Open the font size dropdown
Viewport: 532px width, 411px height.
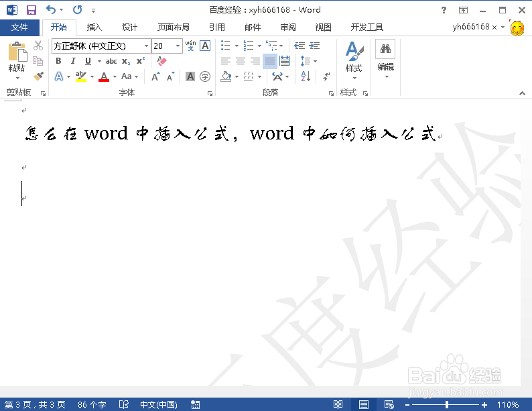click(x=178, y=46)
